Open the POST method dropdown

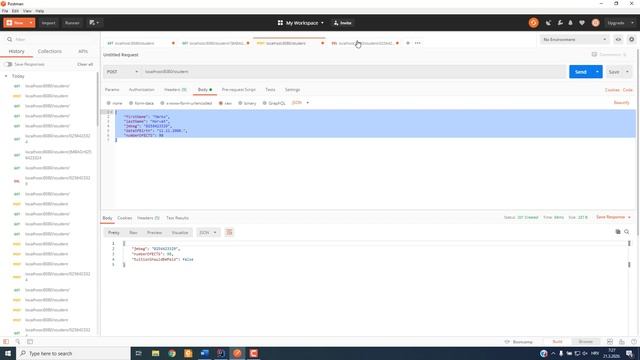(122, 72)
